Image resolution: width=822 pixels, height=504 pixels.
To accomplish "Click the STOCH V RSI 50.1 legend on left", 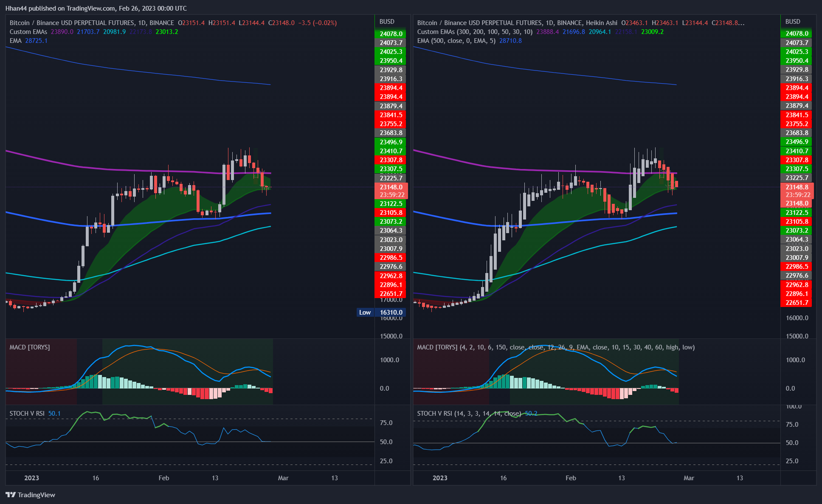I will (35, 414).
